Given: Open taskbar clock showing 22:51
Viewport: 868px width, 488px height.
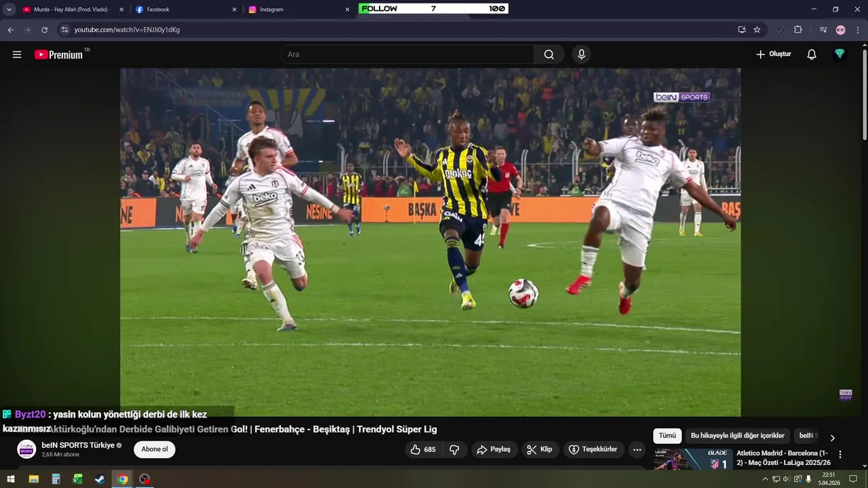Looking at the screenshot, I should (828, 479).
